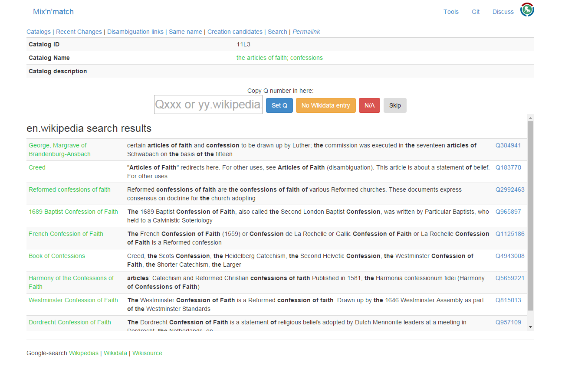This screenshot has width=565, height=392.
Task: Open Recent Changes
Action: (79, 32)
